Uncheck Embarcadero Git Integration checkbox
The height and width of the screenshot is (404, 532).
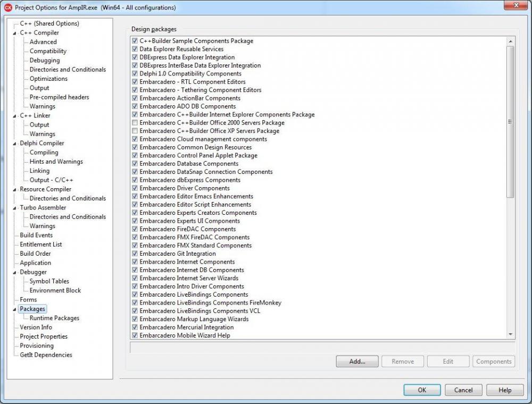point(135,254)
